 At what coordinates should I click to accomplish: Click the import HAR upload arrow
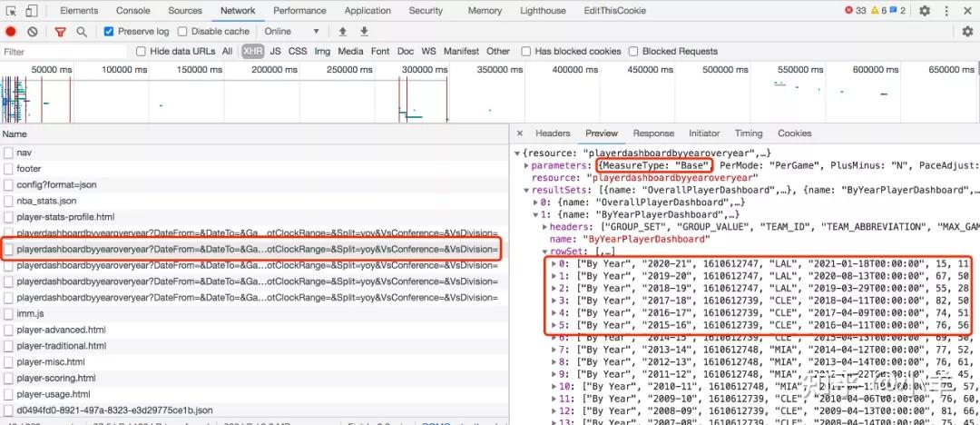pyautogui.click(x=342, y=31)
